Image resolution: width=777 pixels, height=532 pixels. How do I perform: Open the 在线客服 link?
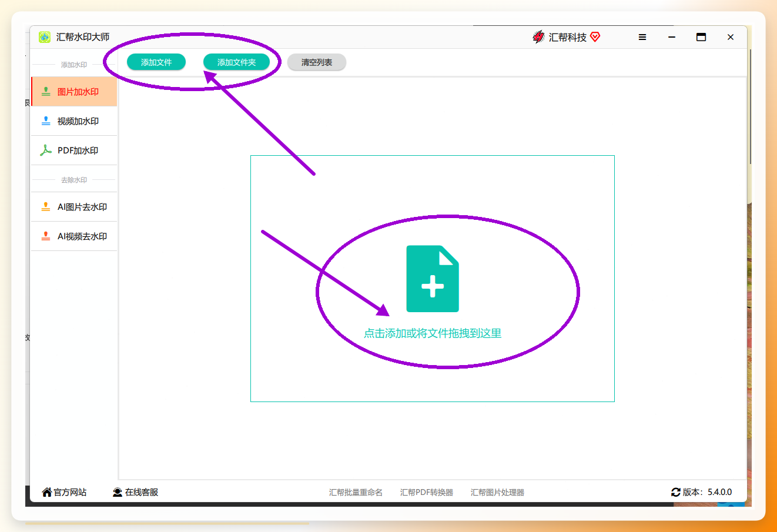pyautogui.click(x=136, y=492)
